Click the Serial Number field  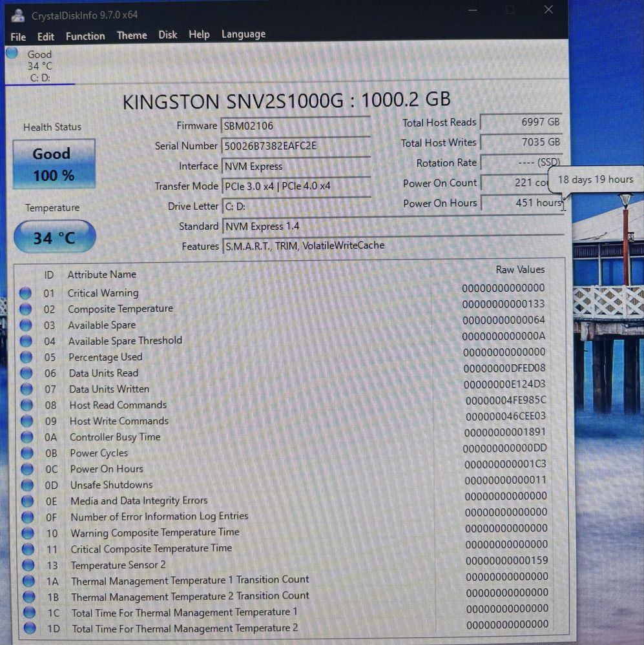296,146
